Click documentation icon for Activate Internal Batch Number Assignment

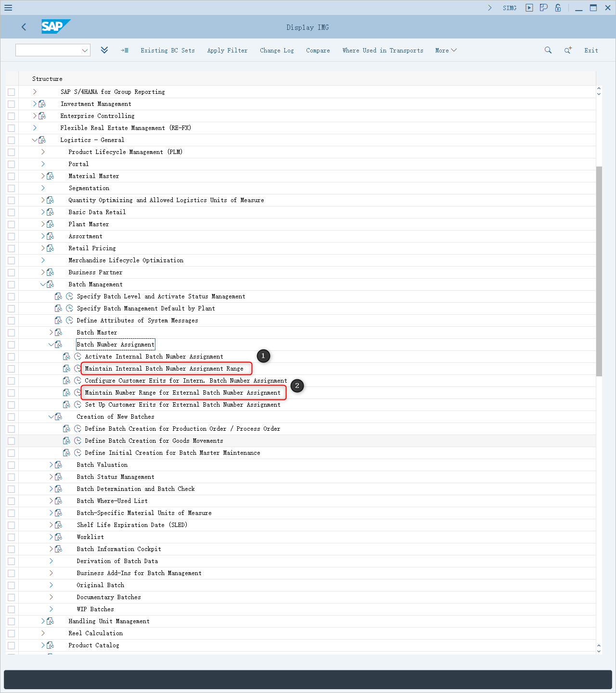coord(67,357)
